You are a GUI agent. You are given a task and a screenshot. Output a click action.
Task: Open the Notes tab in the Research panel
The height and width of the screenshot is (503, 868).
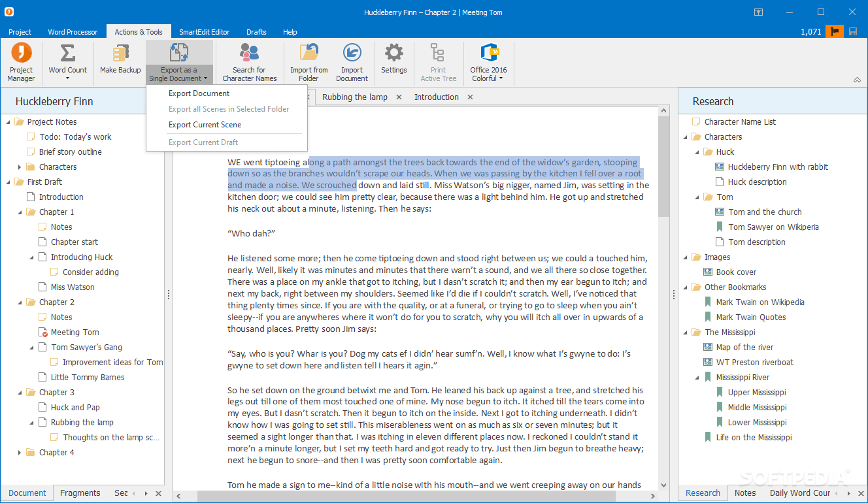[x=745, y=493]
